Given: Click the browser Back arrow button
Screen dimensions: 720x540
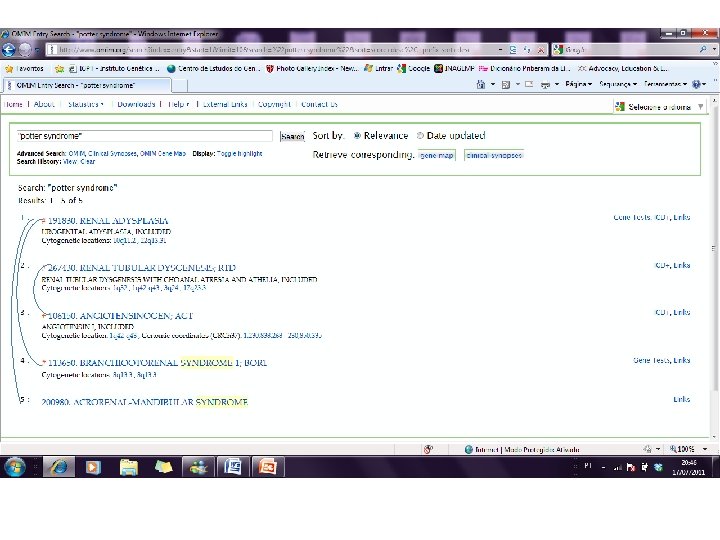Looking at the screenshot, I should (9, 50).
